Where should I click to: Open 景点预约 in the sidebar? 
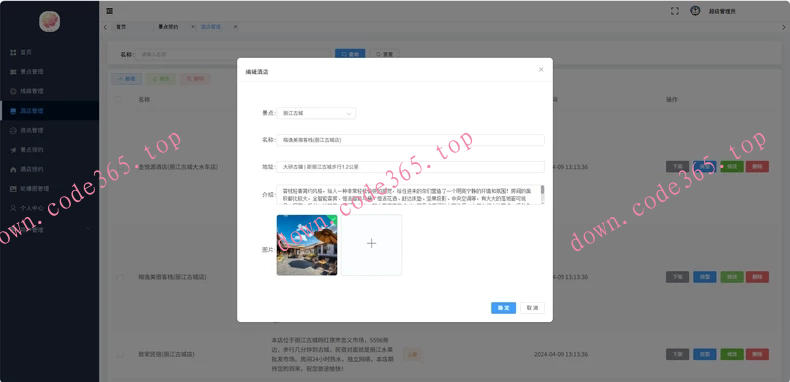(49, 150)
